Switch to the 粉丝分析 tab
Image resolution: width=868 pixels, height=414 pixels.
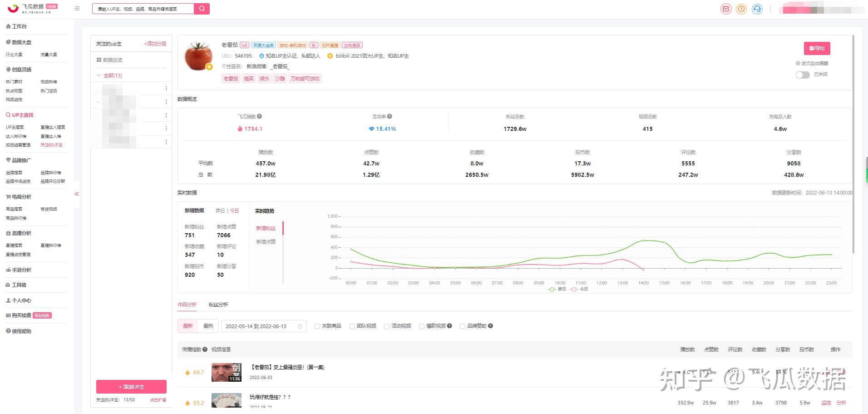pyautogui.click(x=218, y=304)
